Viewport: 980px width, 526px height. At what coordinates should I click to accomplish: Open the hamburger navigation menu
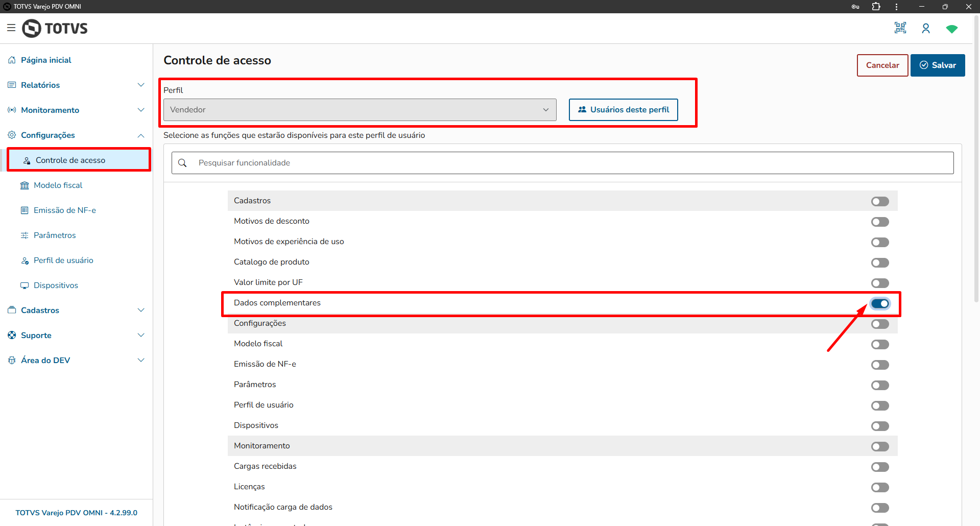tap(11, 28)
